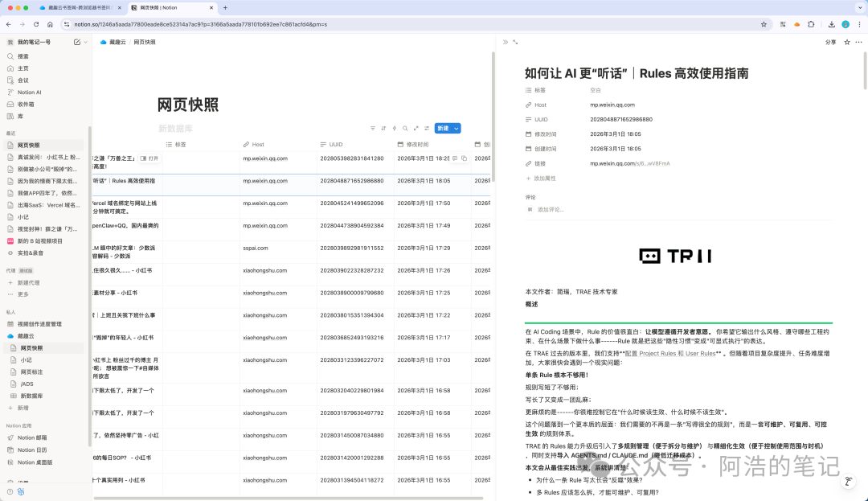This screenshot has height=501, width=868.
Task: Open Notion 邮箱 app link
Action: tap(32, 438)
